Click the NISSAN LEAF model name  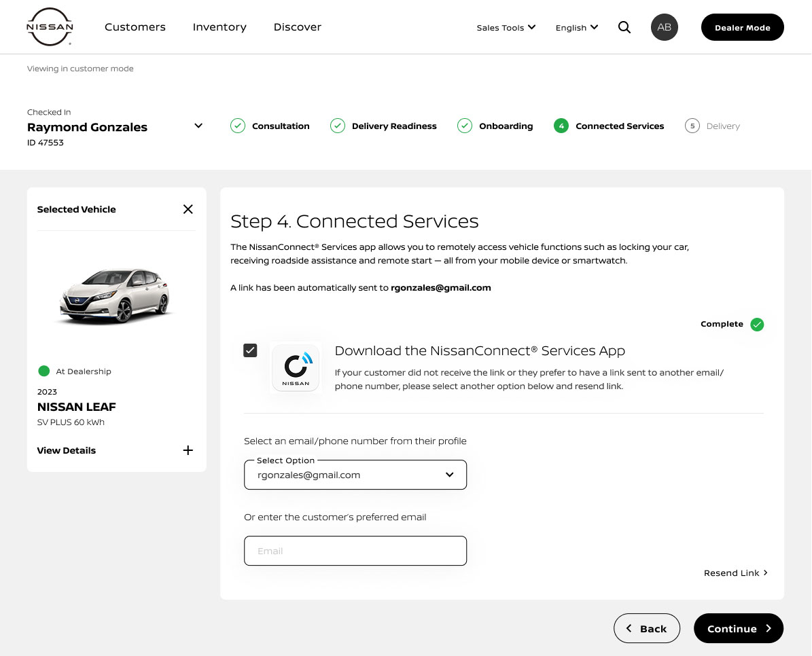(x=77, y=407)
